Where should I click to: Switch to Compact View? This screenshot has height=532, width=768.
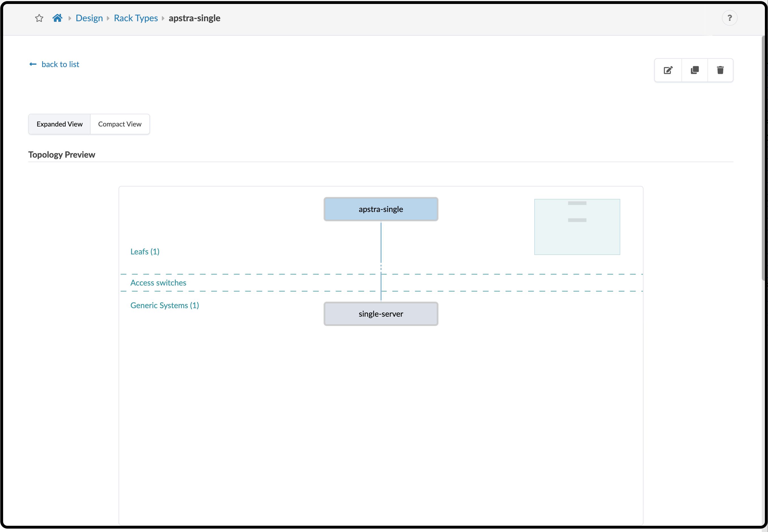tap(120, 124)
